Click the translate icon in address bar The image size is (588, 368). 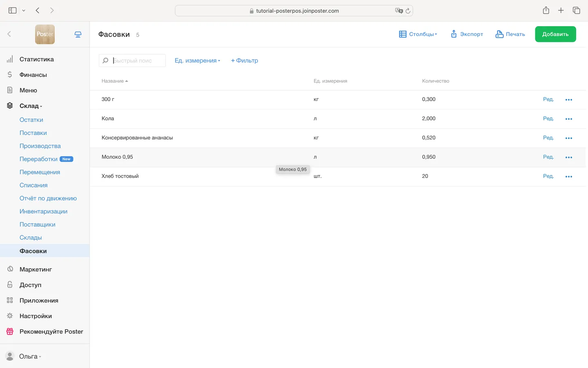399,11
